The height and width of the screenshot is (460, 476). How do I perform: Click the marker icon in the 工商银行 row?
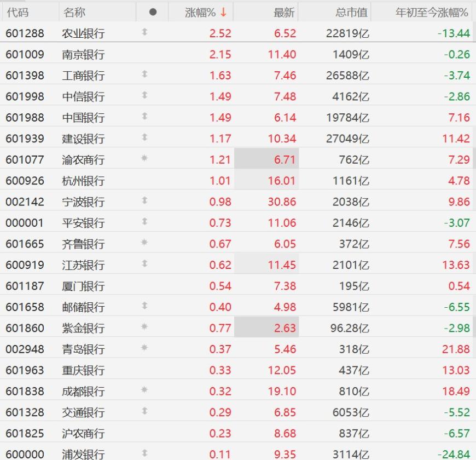coord(145,74)
